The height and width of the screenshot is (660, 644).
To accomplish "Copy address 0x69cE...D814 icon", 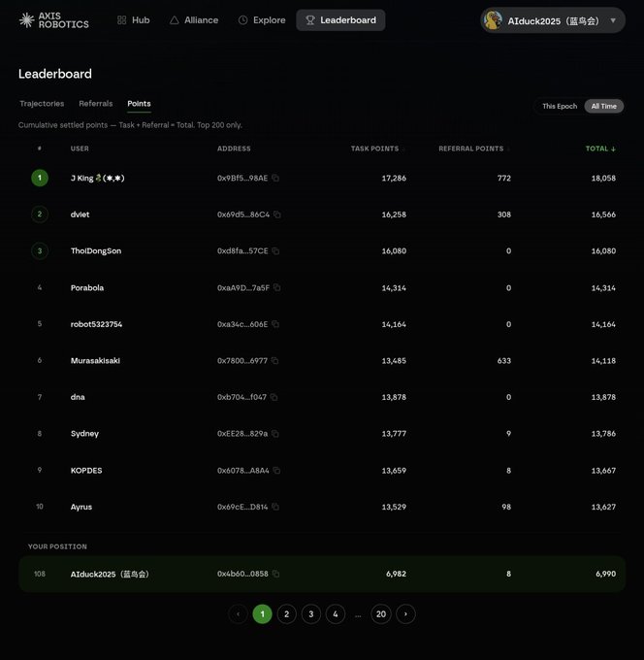I will click(x=275, y=507).
